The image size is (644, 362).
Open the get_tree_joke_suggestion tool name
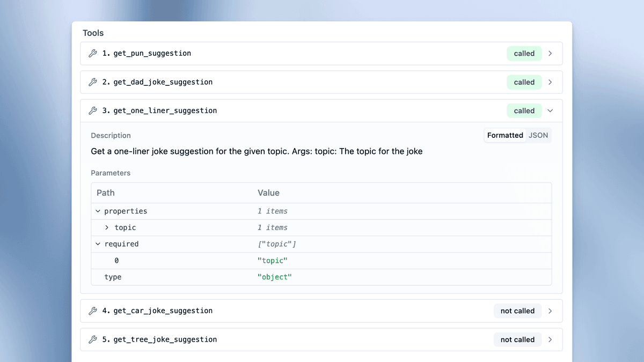click(165, 339)
